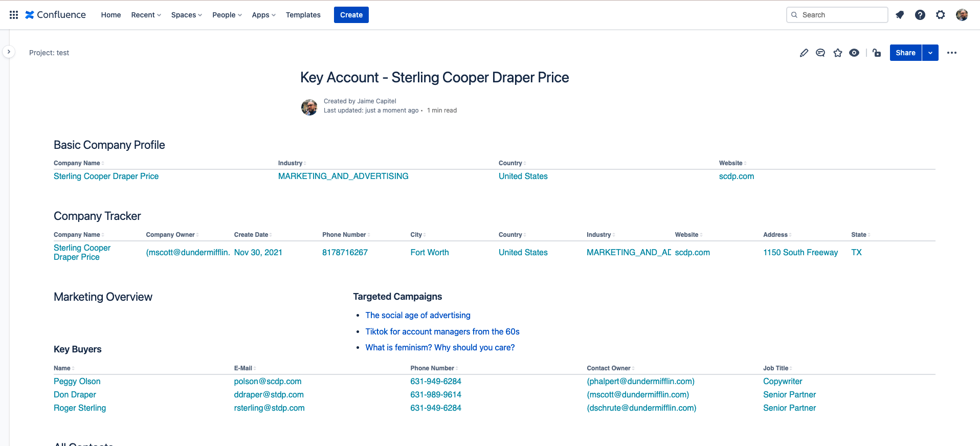The height and width of the screenshot is (446, 980).
Task: Click the search magnifier icon
Action: 794,15
